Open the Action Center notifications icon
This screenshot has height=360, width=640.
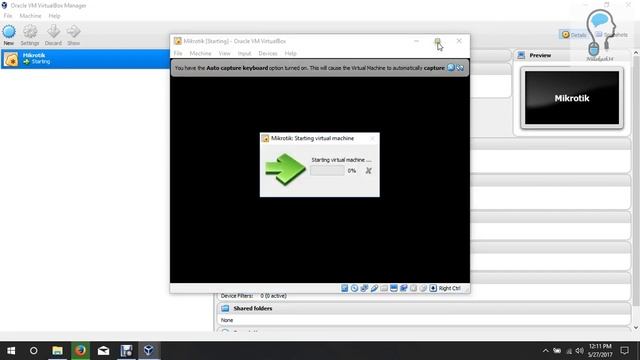624,351
